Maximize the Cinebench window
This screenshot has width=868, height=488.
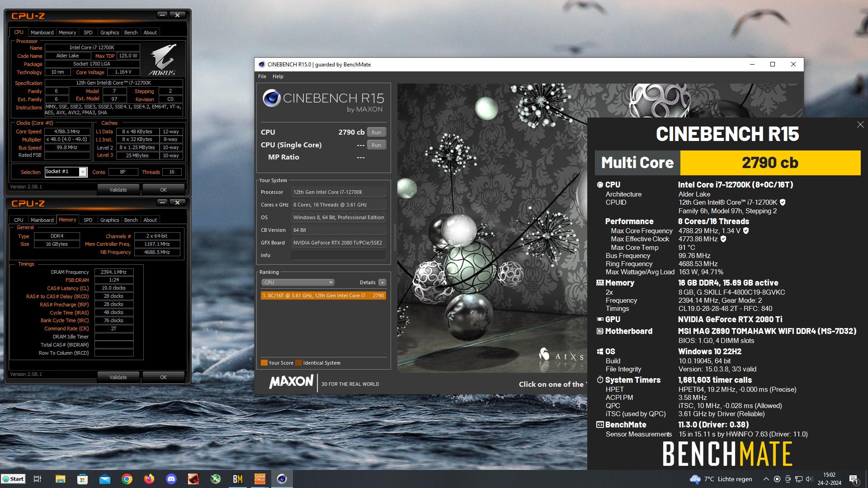pyautogui.click(x=773, y=64)
